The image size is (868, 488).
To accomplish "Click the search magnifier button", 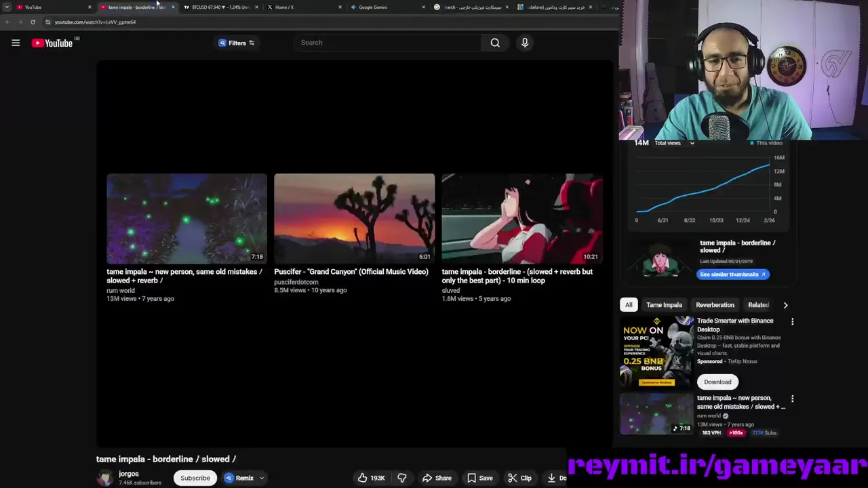I will [x=495, y=43].
